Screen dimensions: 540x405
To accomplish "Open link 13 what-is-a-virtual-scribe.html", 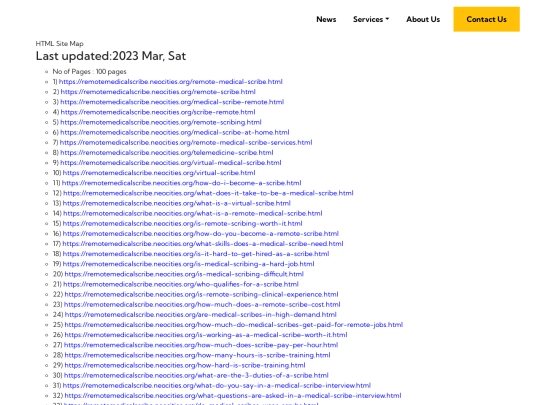I will pos(177,203).
